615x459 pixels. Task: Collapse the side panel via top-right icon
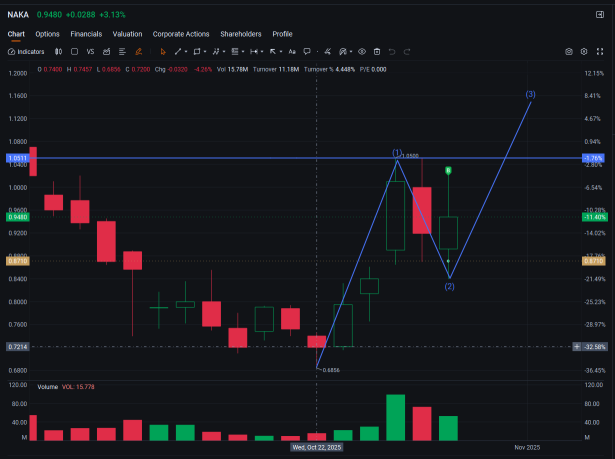click(600, 15)
